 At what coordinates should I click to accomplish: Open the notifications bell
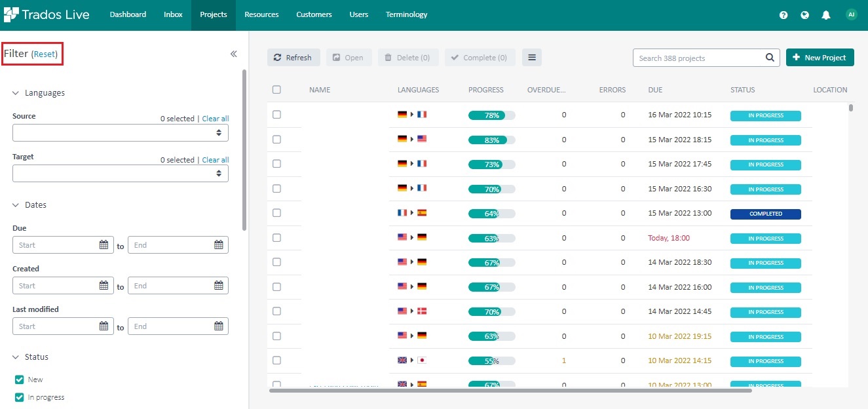coord(825,14)
